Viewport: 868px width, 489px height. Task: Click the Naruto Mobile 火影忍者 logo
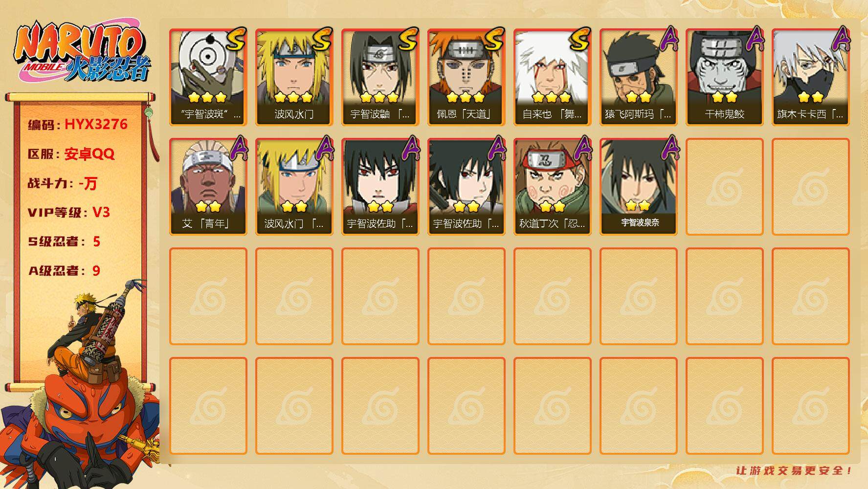81,53
